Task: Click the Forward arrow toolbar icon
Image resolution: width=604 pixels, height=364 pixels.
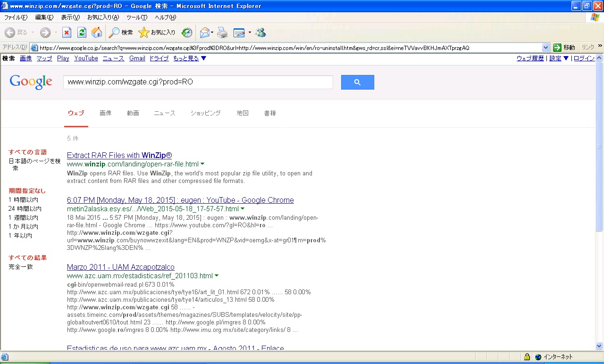Action: (x=45, y=33)
